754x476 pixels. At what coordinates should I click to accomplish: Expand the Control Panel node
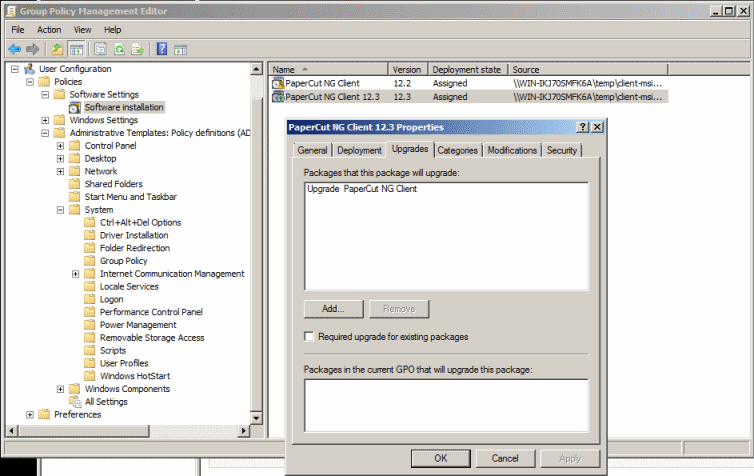coord(60,146)
